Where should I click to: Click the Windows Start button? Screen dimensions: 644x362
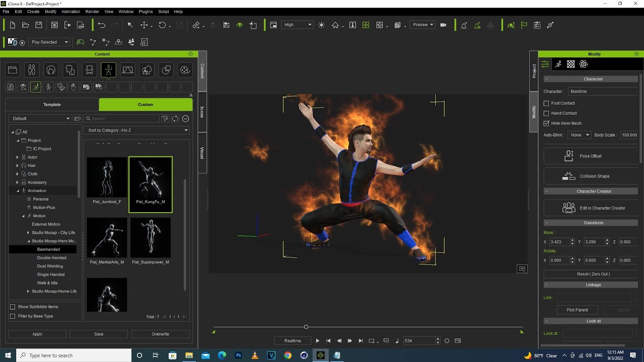[9, 355]
